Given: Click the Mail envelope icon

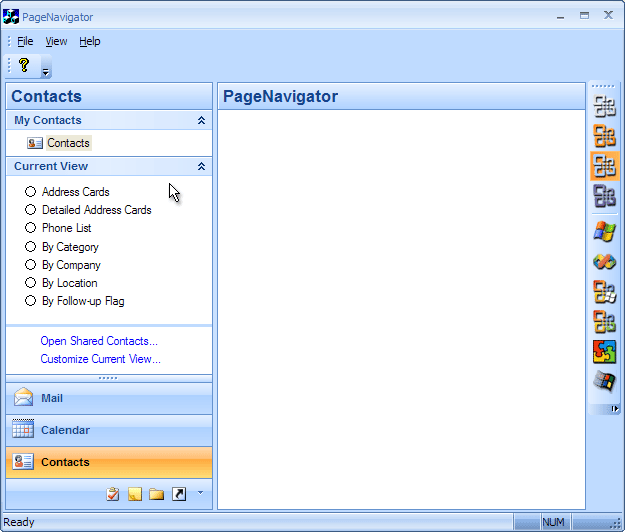Looking at the screenshot, I should coord(23,397).
